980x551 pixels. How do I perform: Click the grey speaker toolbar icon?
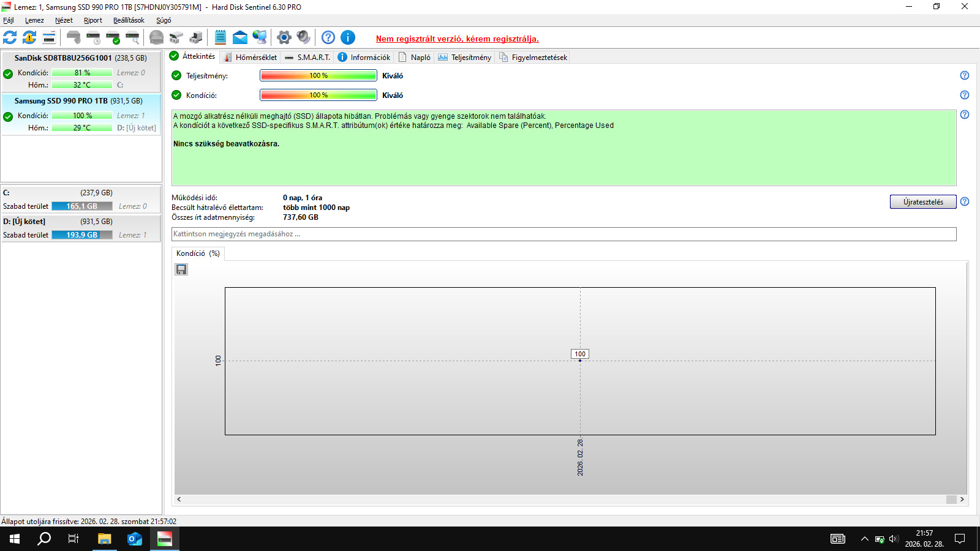point(303,37)
